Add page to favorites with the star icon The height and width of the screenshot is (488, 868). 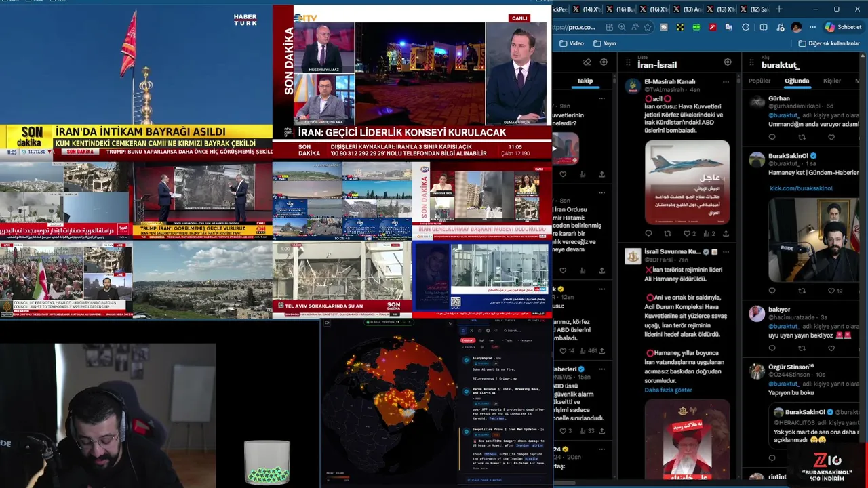pyautogui.click(x=648, y=27)
